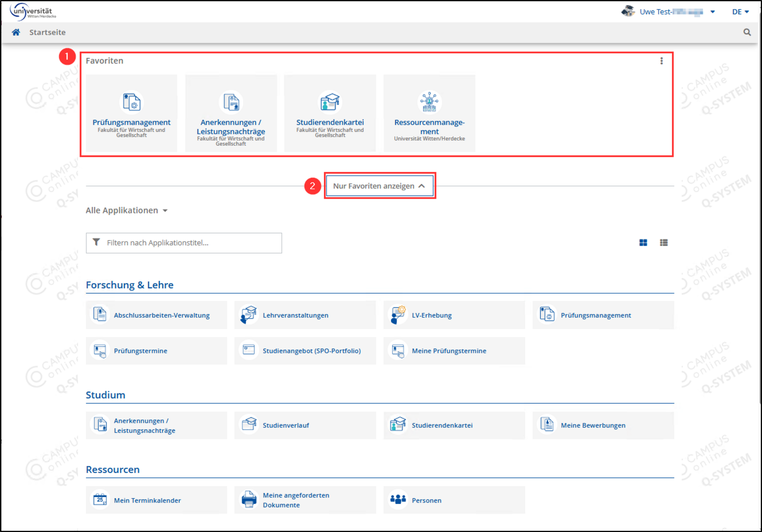Open the Uwe Test user menu

(x=671, y=12)
